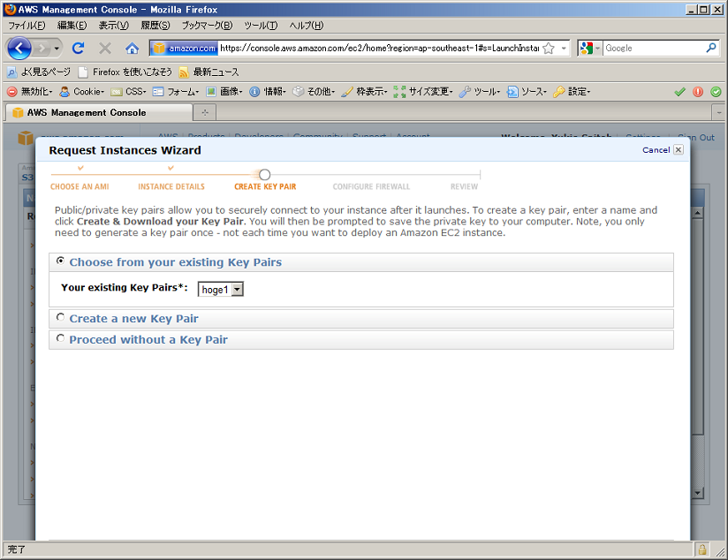Switch to the AWS Management Console tab
728x560 pixels.
click(x=97, y=112)
